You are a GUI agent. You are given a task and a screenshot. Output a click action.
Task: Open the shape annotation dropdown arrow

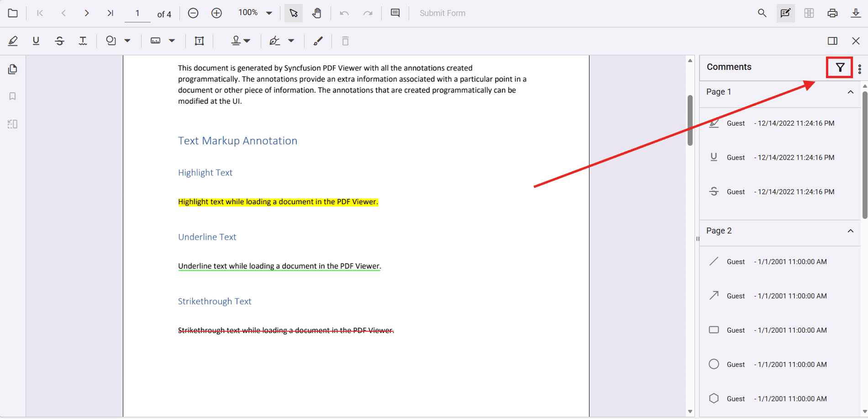pyautogui.click(x=127, y=41)
